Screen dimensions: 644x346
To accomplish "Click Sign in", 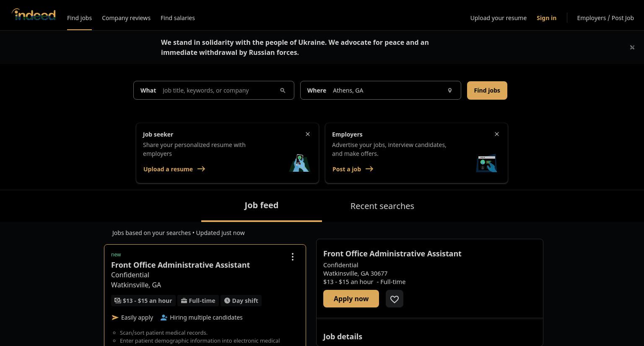I will [547, 18].
